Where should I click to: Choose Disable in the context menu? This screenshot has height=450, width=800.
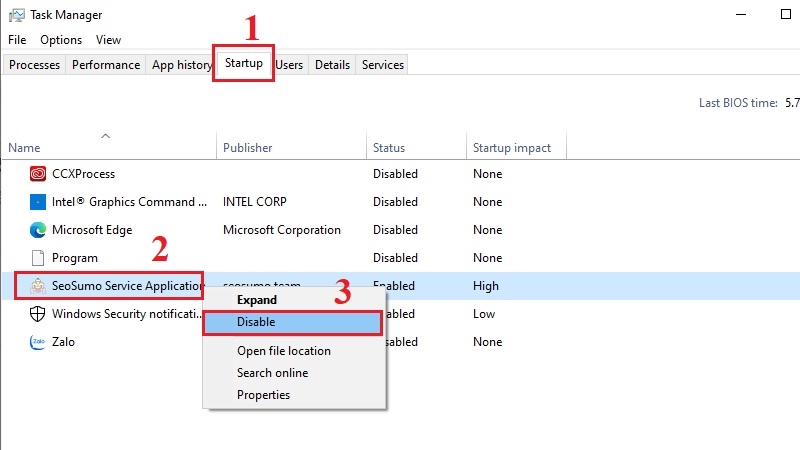click(x=292, y=322)
